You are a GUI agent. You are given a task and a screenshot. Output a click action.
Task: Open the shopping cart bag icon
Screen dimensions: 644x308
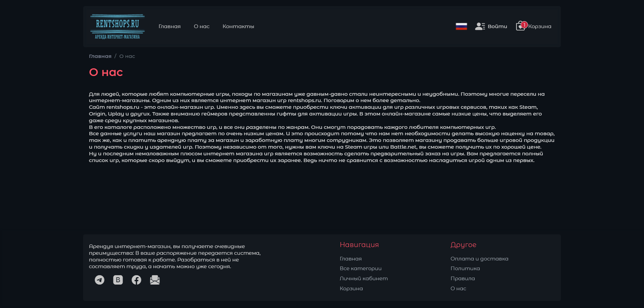pyautogui.click(x=520, y=26)
